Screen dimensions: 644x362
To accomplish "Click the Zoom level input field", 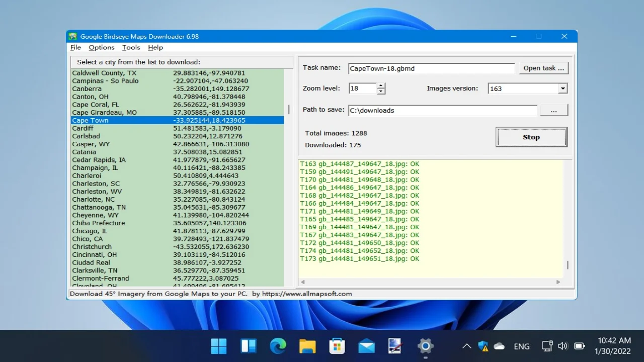I will (362, 88).
